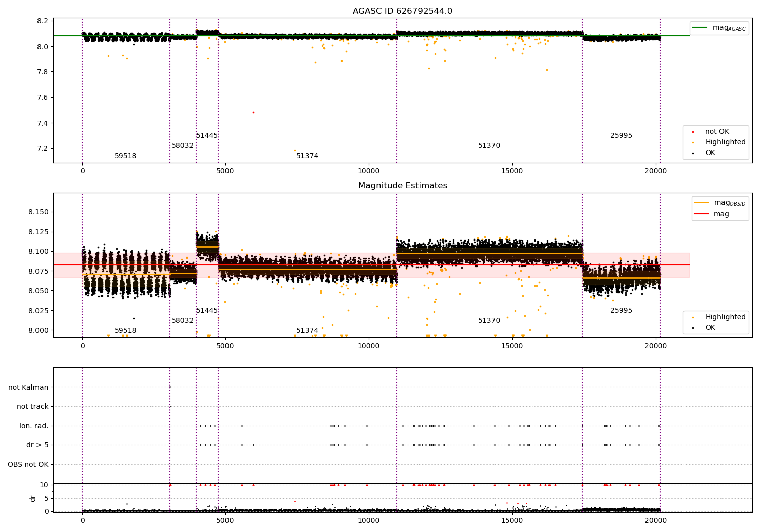Click observation label 58032 in the top plot

tap(182, 146)
